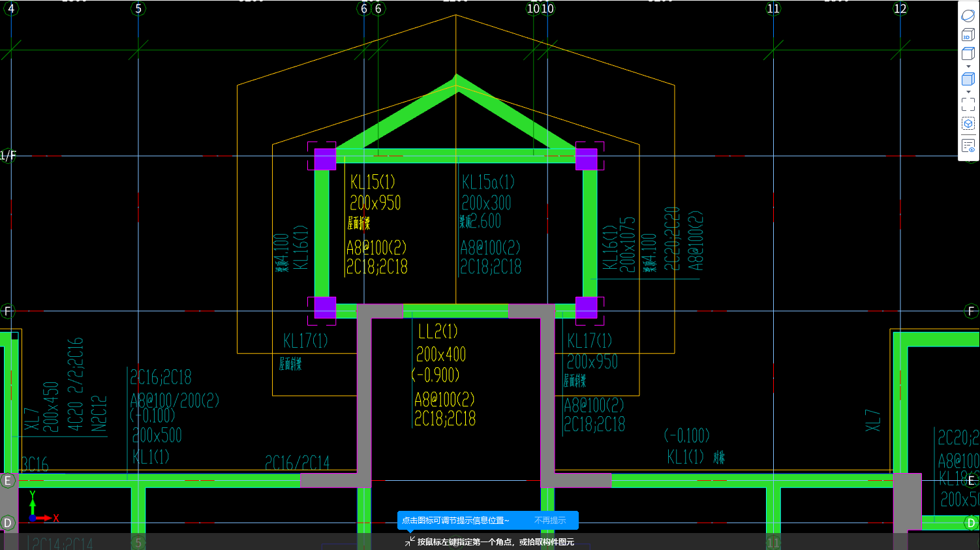
Task: Click the (-0.900) elevation text
Action: tap(435, 375)
